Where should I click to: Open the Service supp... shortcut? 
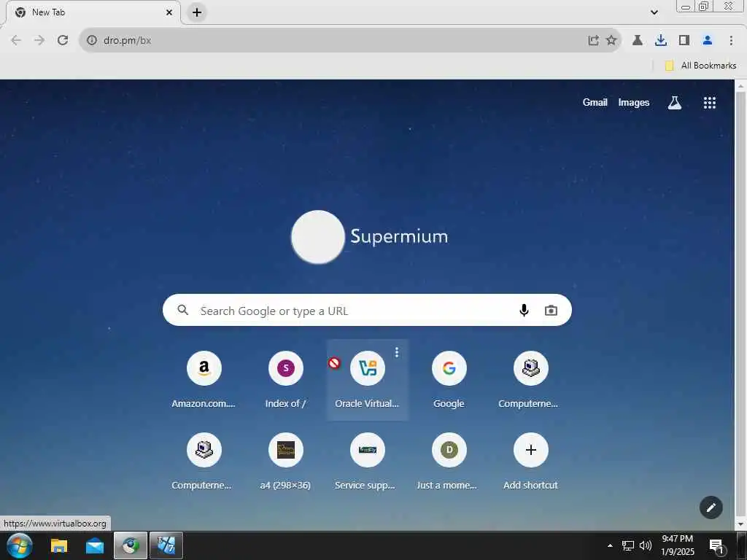click(368, 462)
